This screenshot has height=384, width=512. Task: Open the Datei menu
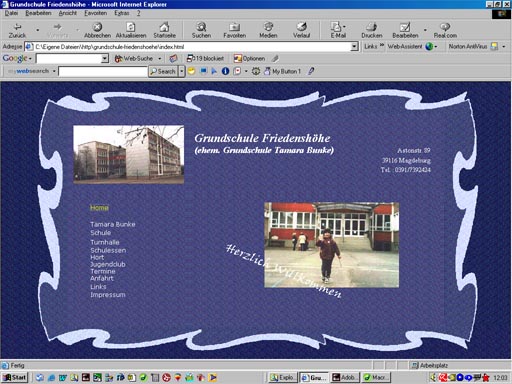coord(11,13)
